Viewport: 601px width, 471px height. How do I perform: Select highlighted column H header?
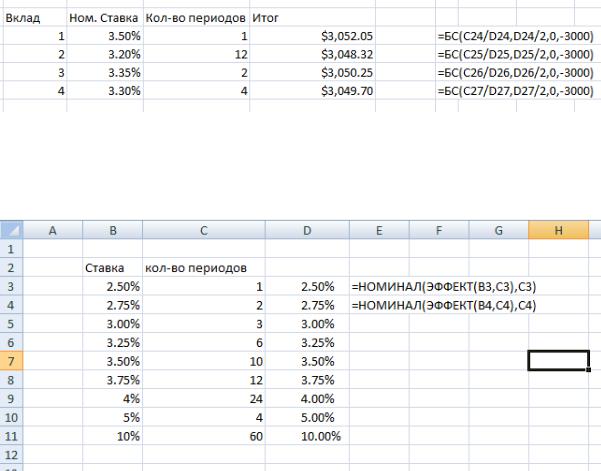(x=558, y=230)
